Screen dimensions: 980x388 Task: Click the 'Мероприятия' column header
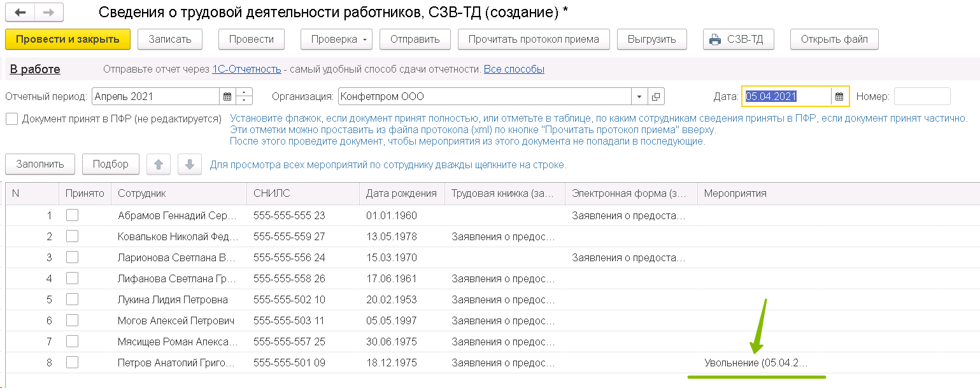(x=735, y=194)
